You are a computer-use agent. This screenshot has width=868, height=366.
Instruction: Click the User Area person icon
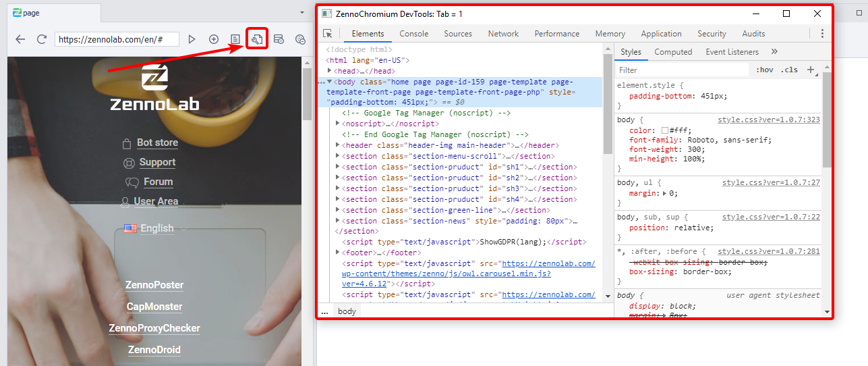click(125, 202)
